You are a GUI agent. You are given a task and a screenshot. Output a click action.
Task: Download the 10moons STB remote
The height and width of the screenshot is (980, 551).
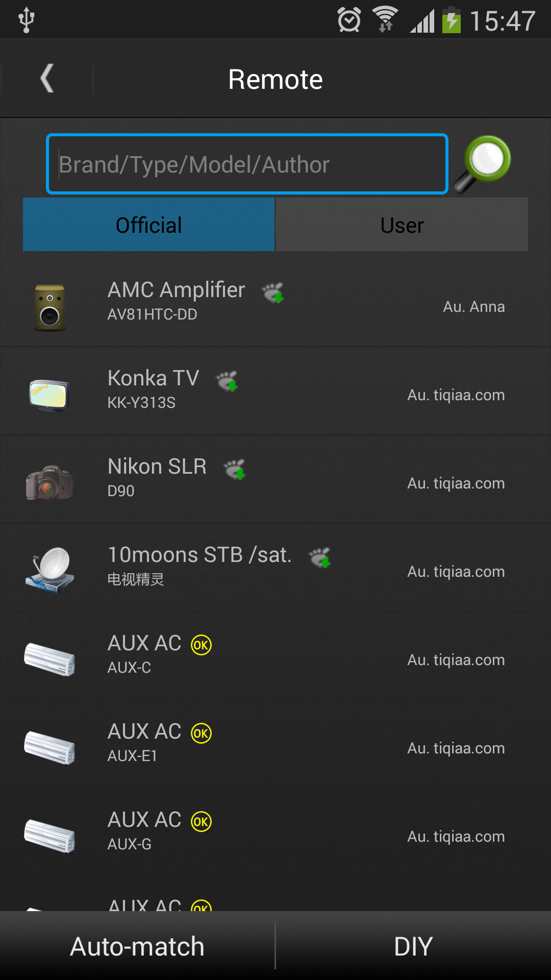coord(320,557)
